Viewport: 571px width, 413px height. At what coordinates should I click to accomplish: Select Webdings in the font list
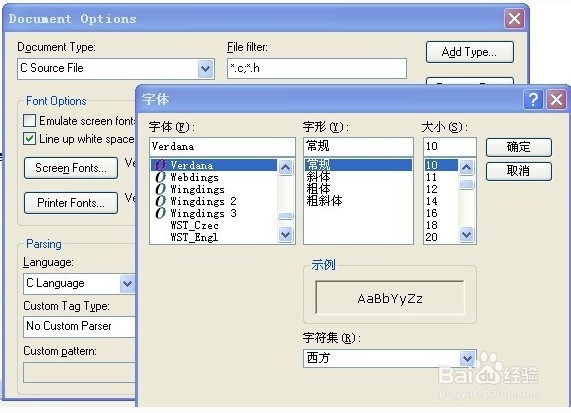pyautogui.click(x=214, y=177)
